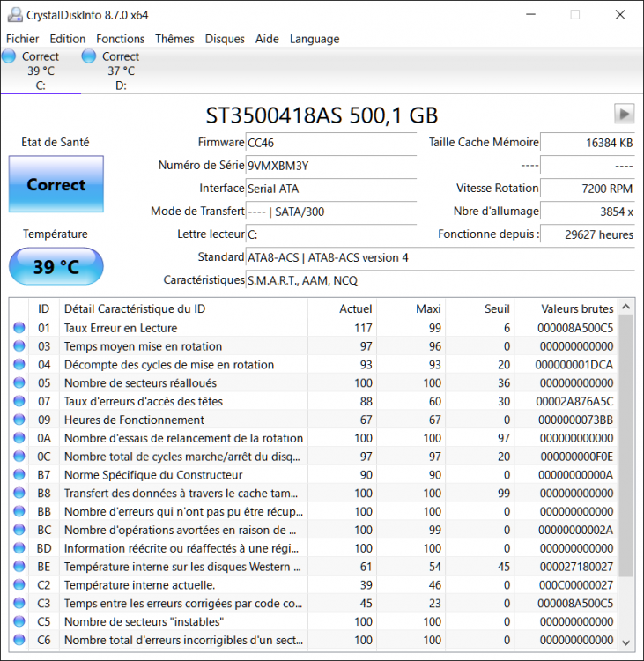This screenshot has width=644, height=661.
Task: Click scrollbar up arrow in attribute list
Action: pos(626,308)
